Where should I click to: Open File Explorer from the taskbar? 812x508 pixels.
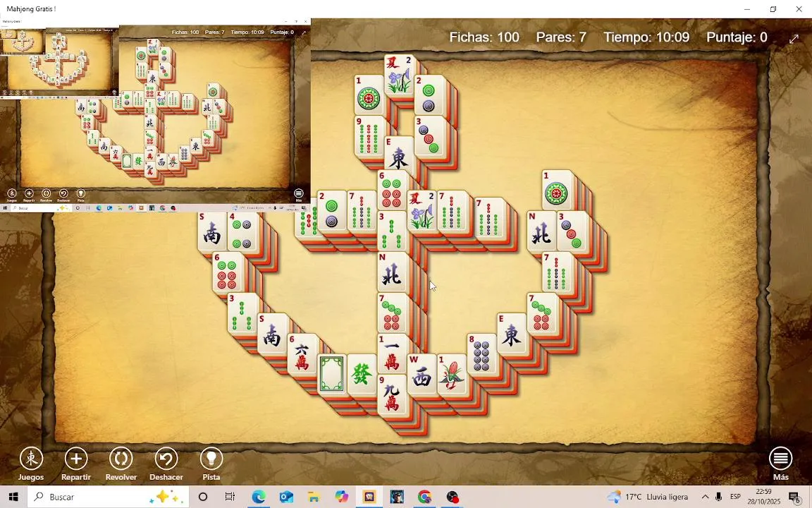[313, 497]
